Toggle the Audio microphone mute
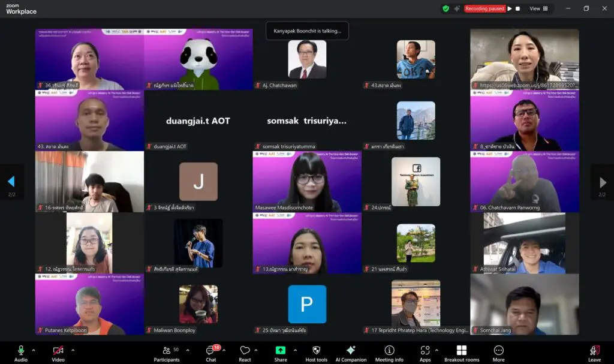The width and height of the screenshot is (614, 364). pyautogui.click(x=21, y=350)
